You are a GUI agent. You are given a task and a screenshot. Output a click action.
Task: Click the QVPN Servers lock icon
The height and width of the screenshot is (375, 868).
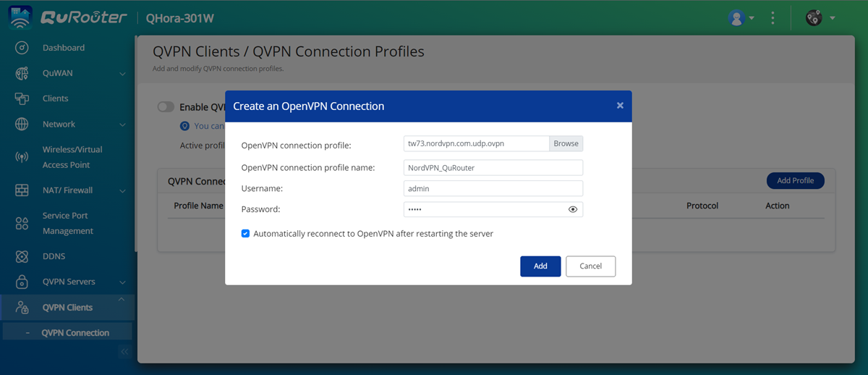point(22,282)
